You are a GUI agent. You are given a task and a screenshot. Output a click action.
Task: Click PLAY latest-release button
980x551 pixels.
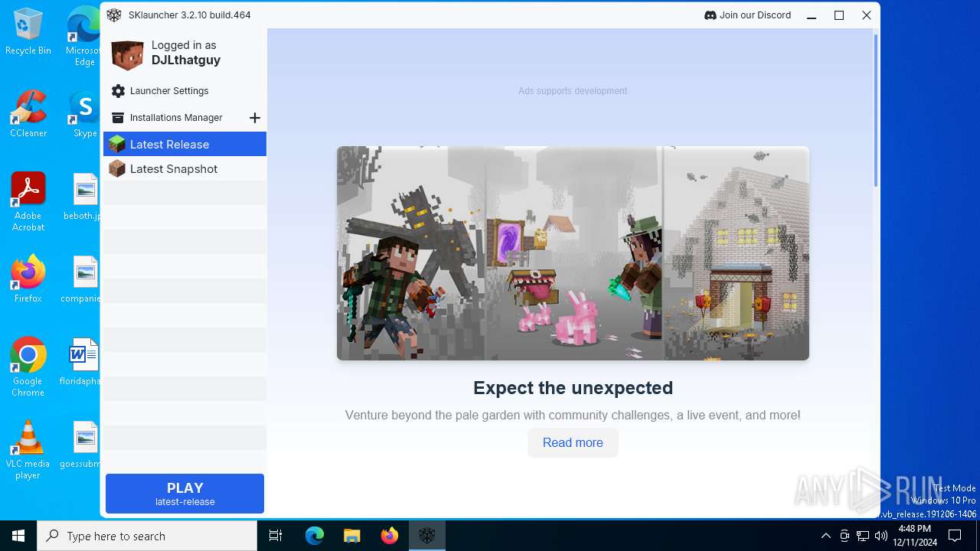click(x=185, y=494)
